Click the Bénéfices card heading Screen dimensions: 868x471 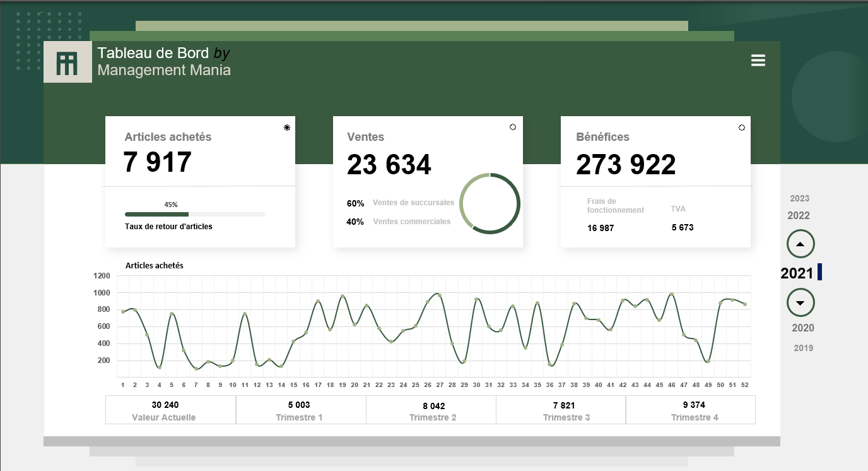602,137
